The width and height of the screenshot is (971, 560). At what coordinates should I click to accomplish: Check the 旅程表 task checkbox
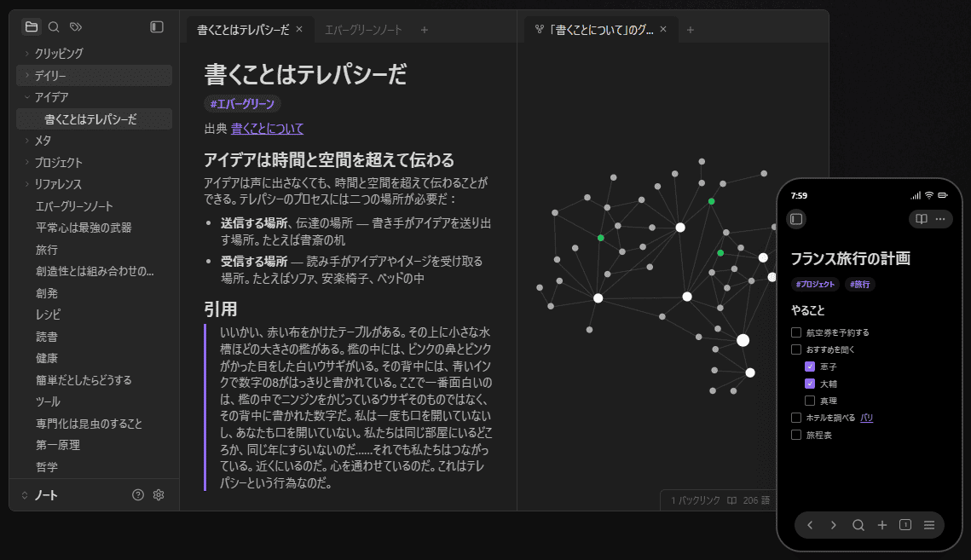click(x=796, y=434)
